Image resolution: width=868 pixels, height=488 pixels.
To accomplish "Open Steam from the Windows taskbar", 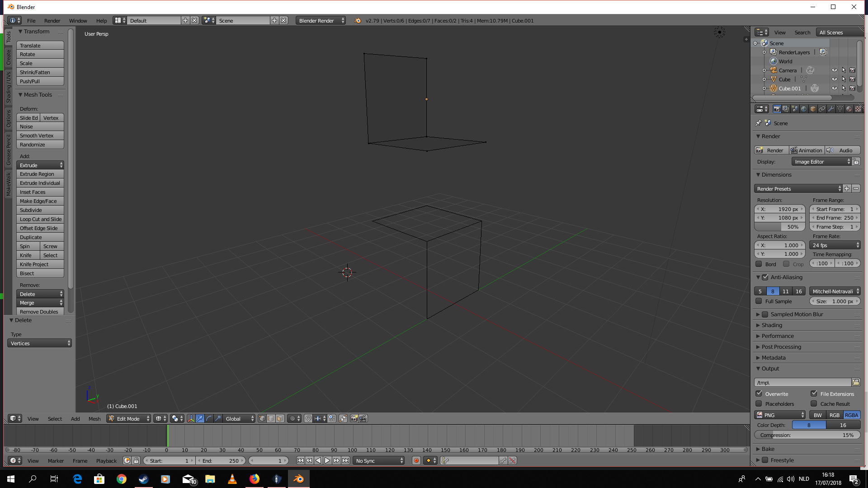I will (144, 479).
